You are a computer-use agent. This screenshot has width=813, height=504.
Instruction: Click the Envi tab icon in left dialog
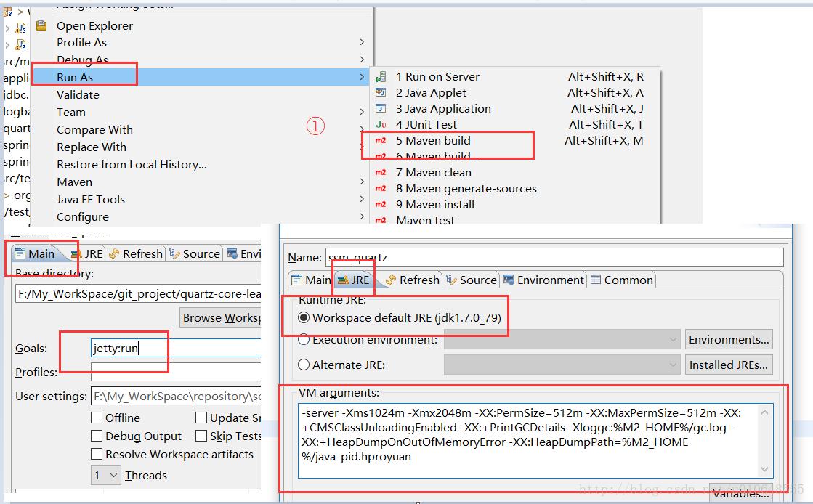(x=232, y=253)
